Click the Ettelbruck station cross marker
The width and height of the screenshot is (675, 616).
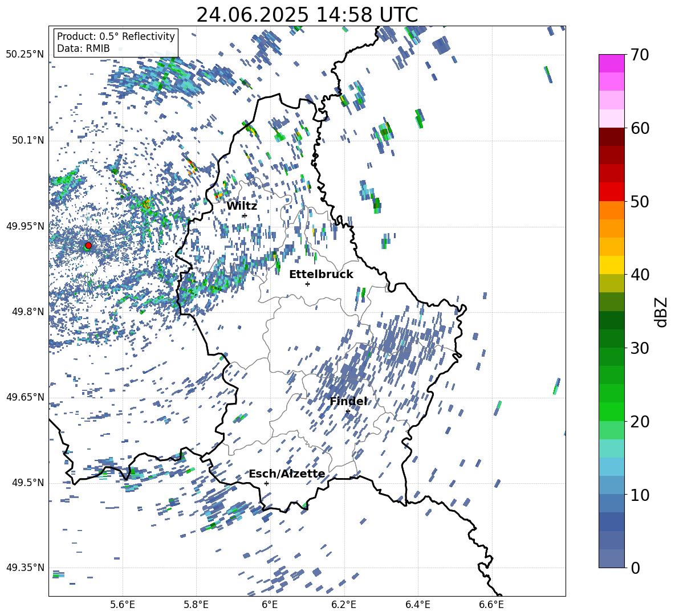[x=307, y=284]
